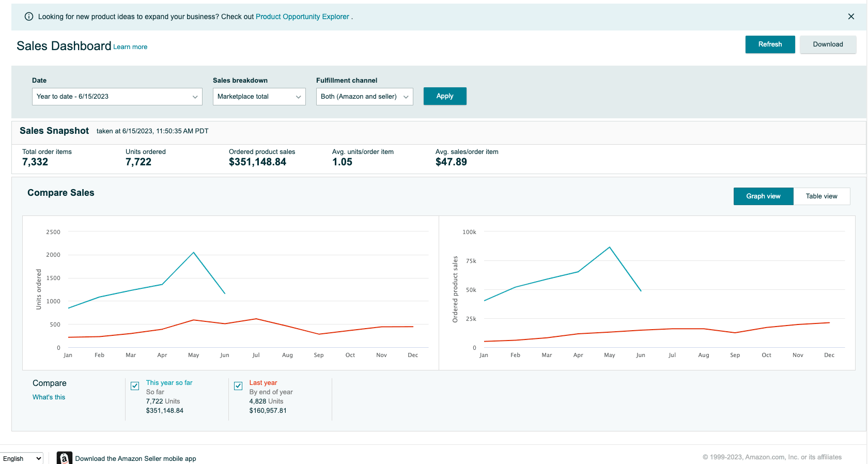Expand the Sales breakdown dropdown
Viewport: 868px width, 464px height.
click(x=259, y=97)
